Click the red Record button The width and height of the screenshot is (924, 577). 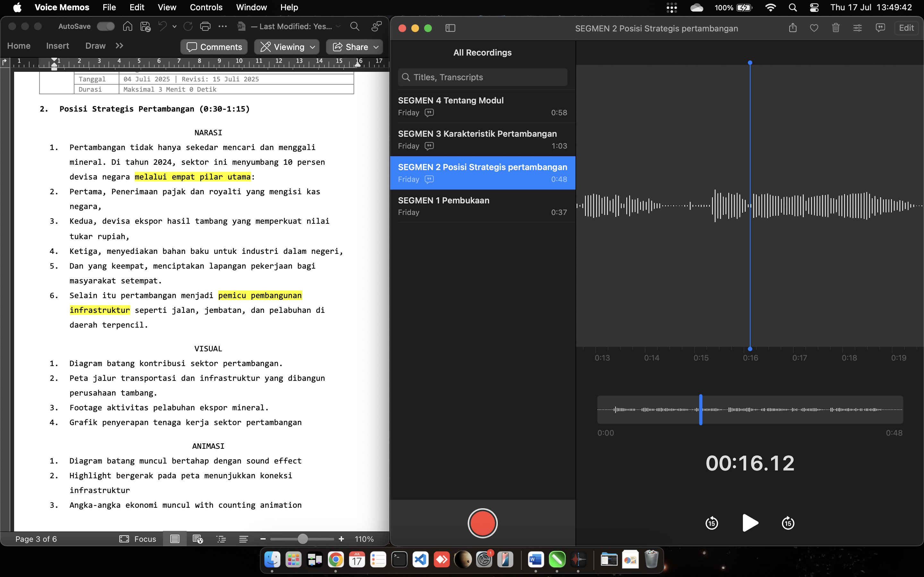482,523
